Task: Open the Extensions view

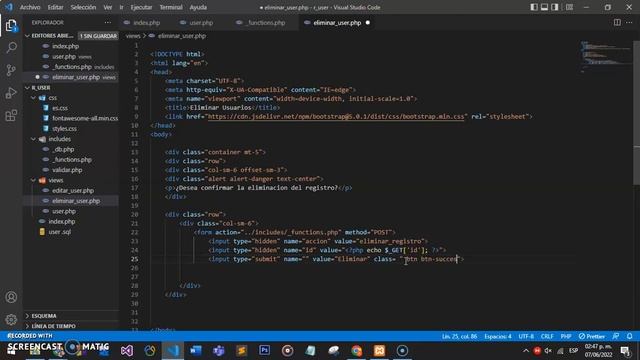Action: click(x=11, y=116)
